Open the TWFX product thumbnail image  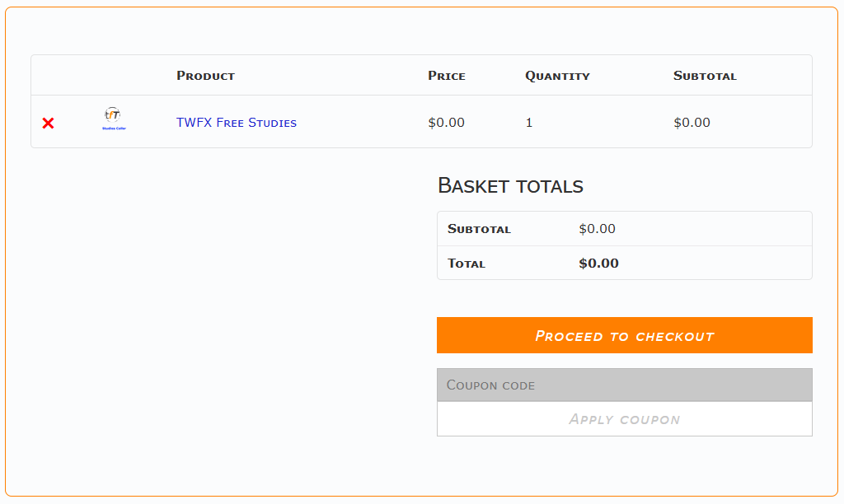click(114, 119)
